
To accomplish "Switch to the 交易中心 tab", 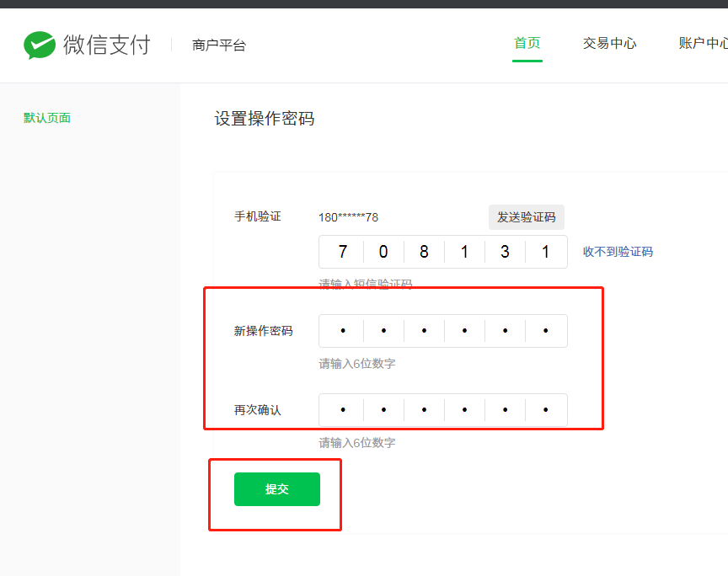I will [609, 43].
